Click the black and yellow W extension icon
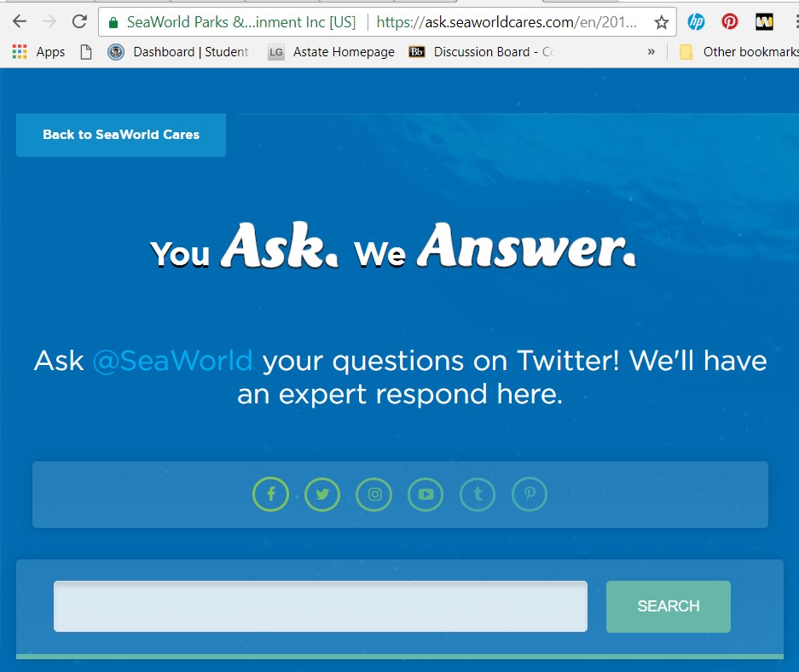Screen dimensions: 799x672 click(x=764, y=21)
